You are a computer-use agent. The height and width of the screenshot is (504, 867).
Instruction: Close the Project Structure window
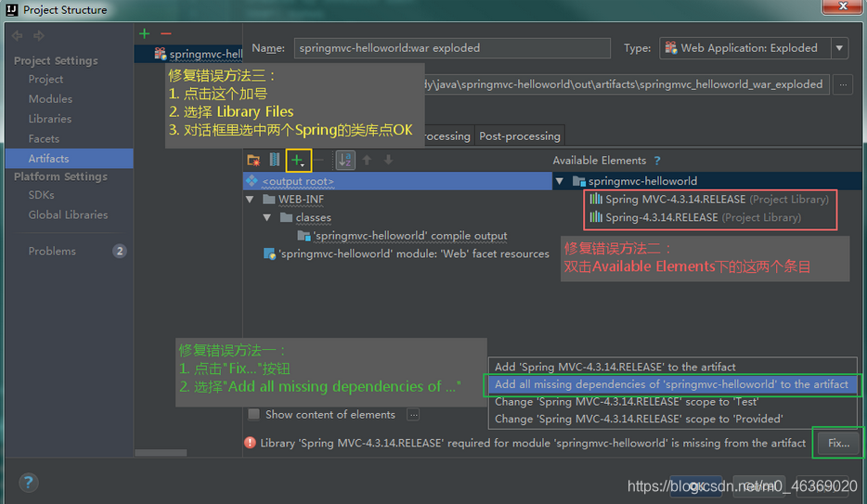tap(843, 6)
